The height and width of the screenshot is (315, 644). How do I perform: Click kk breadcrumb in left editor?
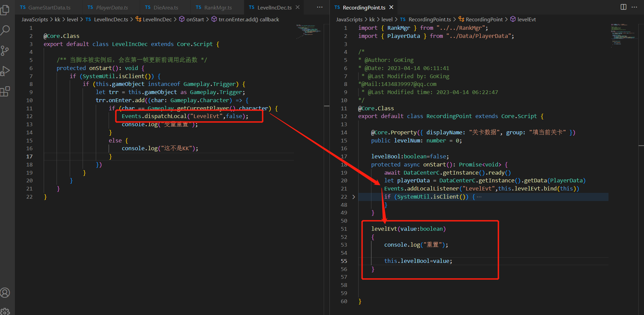coord(57,20)
